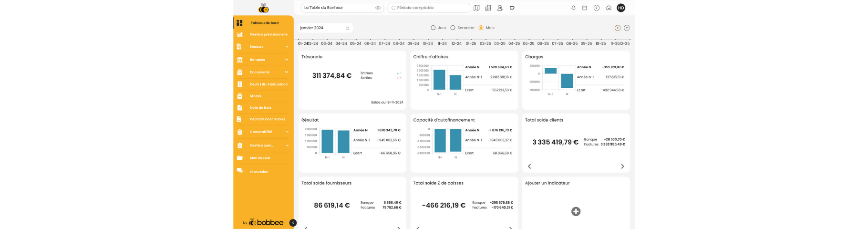
Task: Click the tag label icon in toolbar
Action: click(512, 8)
